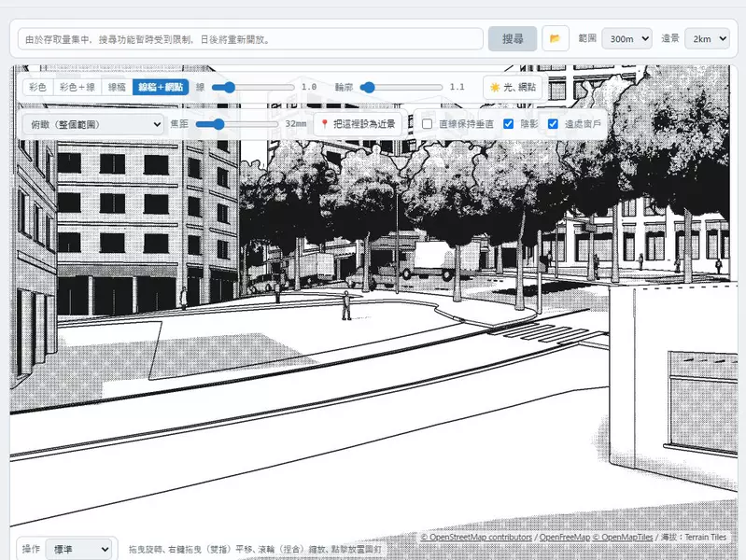
Task: Focus the search text input field
Action: point(251,39)
